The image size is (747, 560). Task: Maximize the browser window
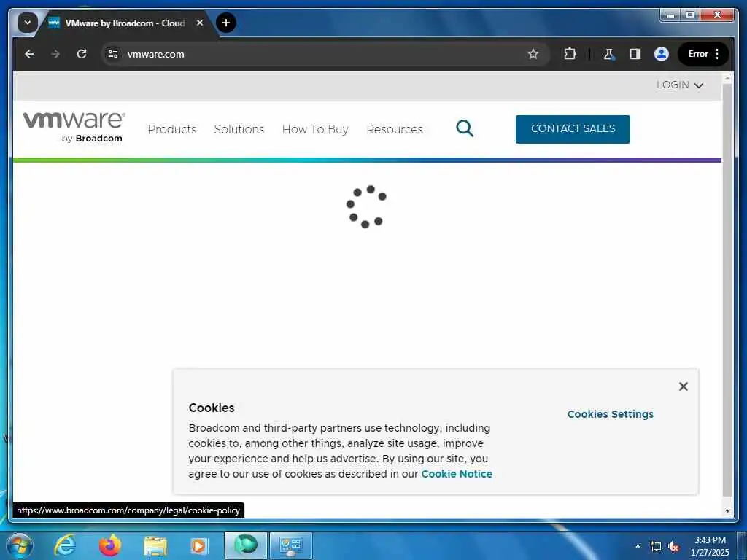coord(689,15)
